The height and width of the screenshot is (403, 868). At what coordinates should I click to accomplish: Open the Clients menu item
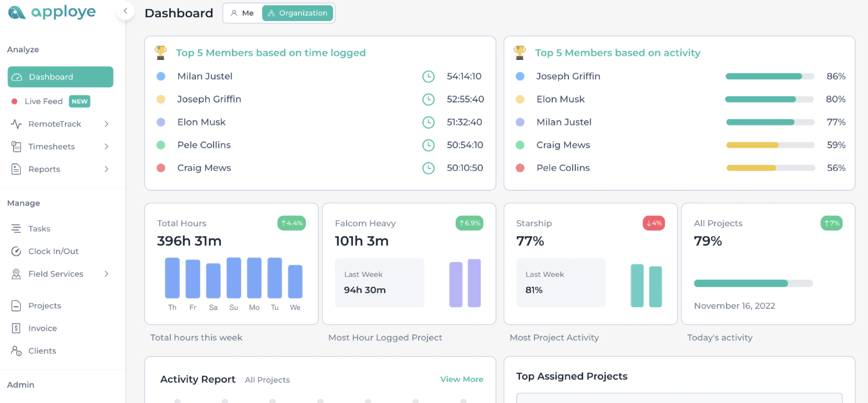click(x=42, y=351)
